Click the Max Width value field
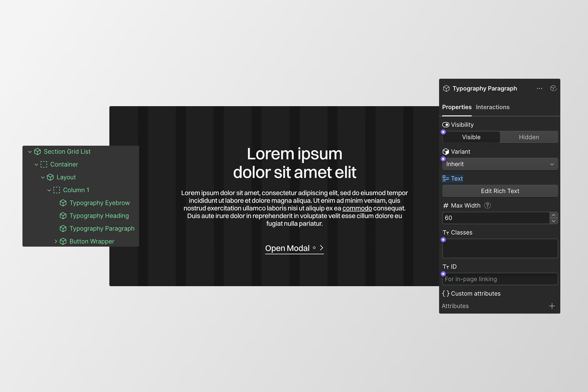The image size is (588, 392). coord(496,218)
